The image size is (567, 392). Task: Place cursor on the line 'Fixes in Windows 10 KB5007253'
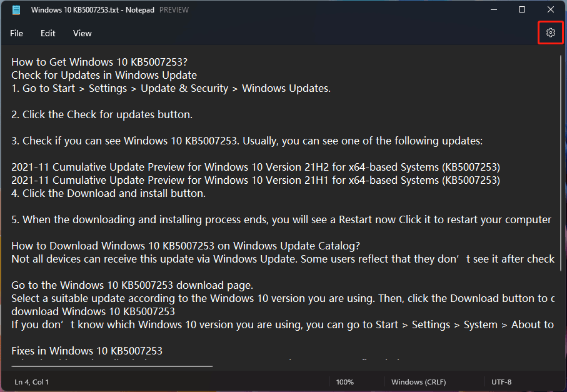pos(87,351)
